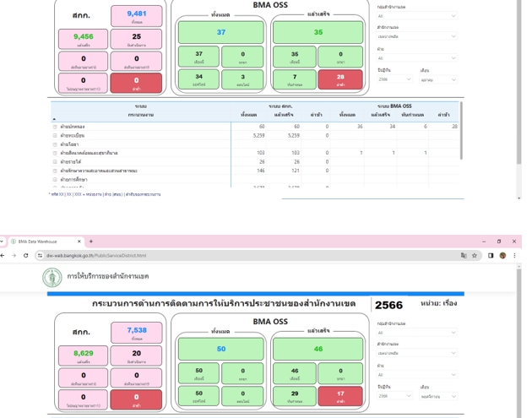Expand the ฝ่ายรายได้ row in the table
This screenshot has height=418, width=532.
tap(55, 161)
